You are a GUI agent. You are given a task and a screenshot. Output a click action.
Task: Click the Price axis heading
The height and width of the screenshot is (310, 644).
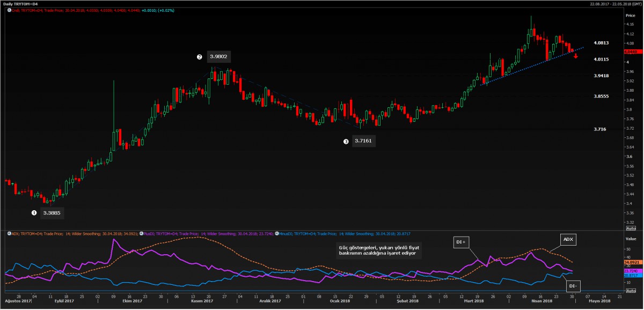coord(630,16)
